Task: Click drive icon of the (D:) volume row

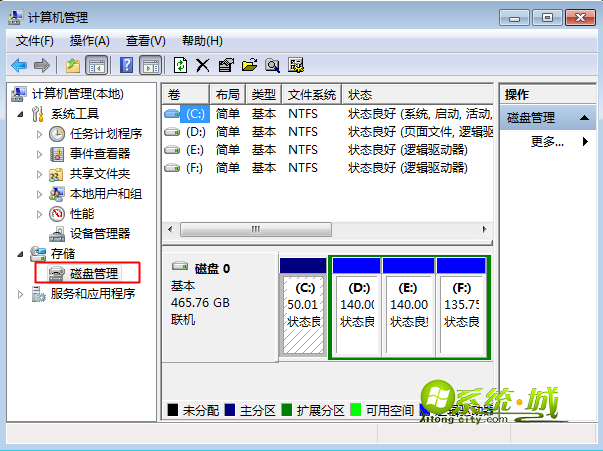Action: [x=172, y=132]
